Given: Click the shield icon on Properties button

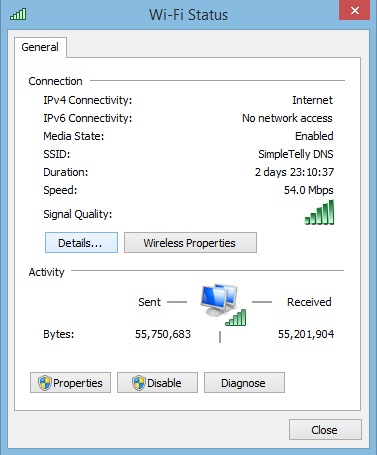Looking at the screenshot, I should pyautogui.click(x=45, y=383).
